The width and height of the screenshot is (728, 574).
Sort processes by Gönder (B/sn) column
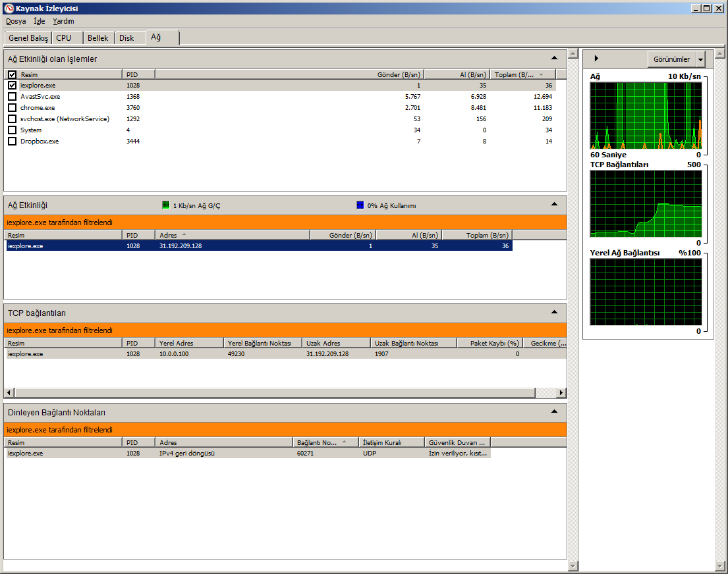pyautogui.click(x=290, y=74)
